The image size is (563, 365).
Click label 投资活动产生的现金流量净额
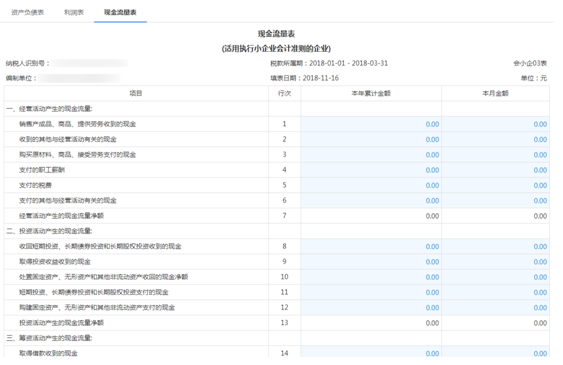click(61, 323)
